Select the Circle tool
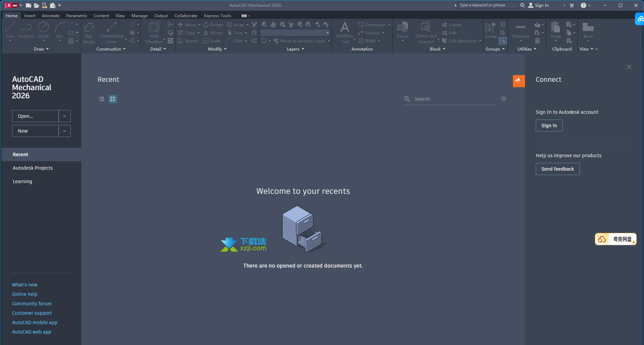644x345 pixels. [43, 30]
